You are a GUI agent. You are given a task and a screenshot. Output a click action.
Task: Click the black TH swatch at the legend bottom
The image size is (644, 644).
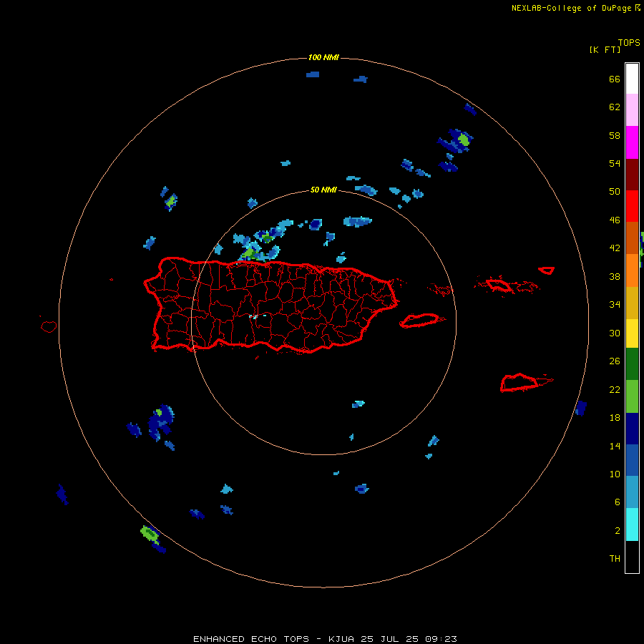(x=632, y=557)
